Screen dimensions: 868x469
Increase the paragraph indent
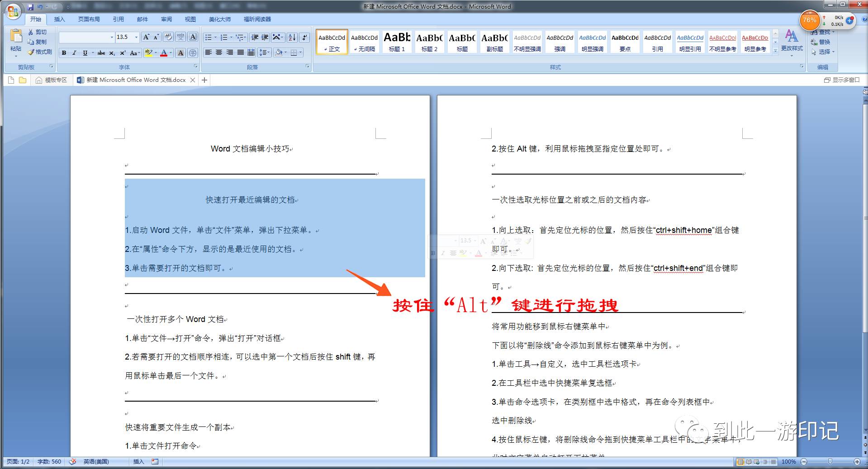265,37
